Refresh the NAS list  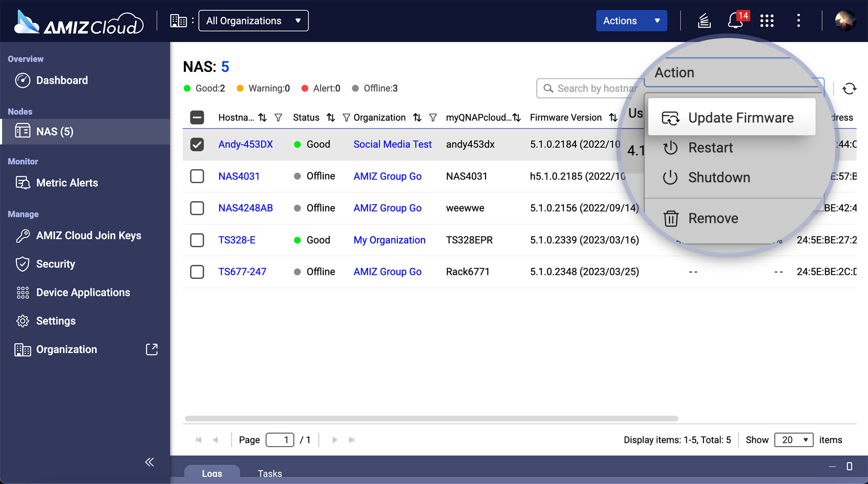point(849,88)
